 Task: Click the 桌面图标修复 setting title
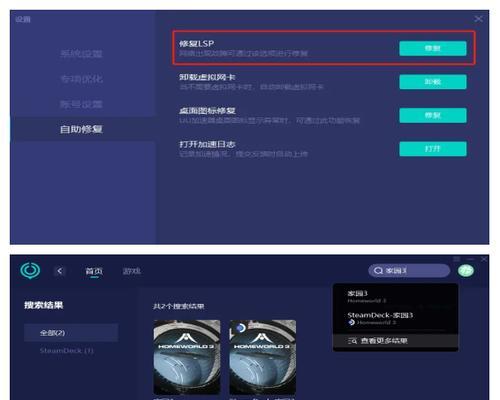coord(207,111)
